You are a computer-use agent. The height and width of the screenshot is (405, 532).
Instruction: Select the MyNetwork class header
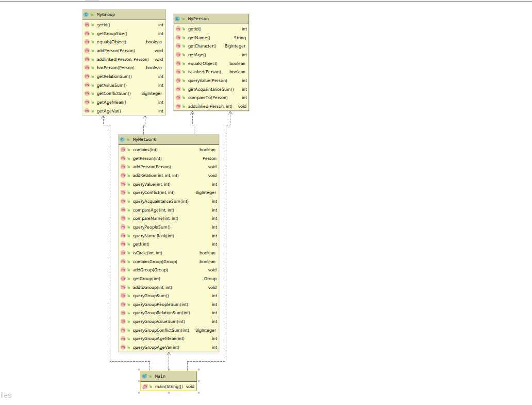coord(169,139)
